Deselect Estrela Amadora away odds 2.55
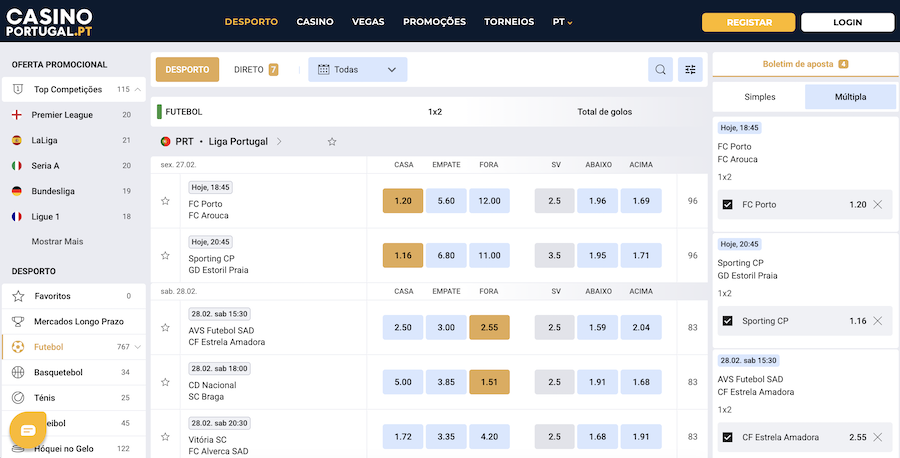 click(x=489, y=327)
